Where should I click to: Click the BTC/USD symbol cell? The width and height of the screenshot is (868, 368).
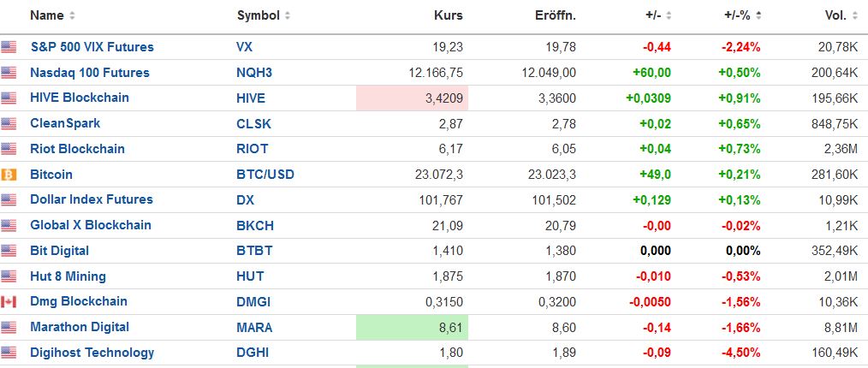[265, 175]
